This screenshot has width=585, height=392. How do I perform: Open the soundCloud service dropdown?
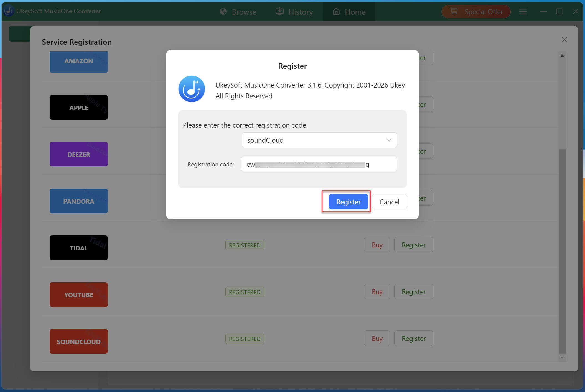pyautogui.click(x=319, y=140)
